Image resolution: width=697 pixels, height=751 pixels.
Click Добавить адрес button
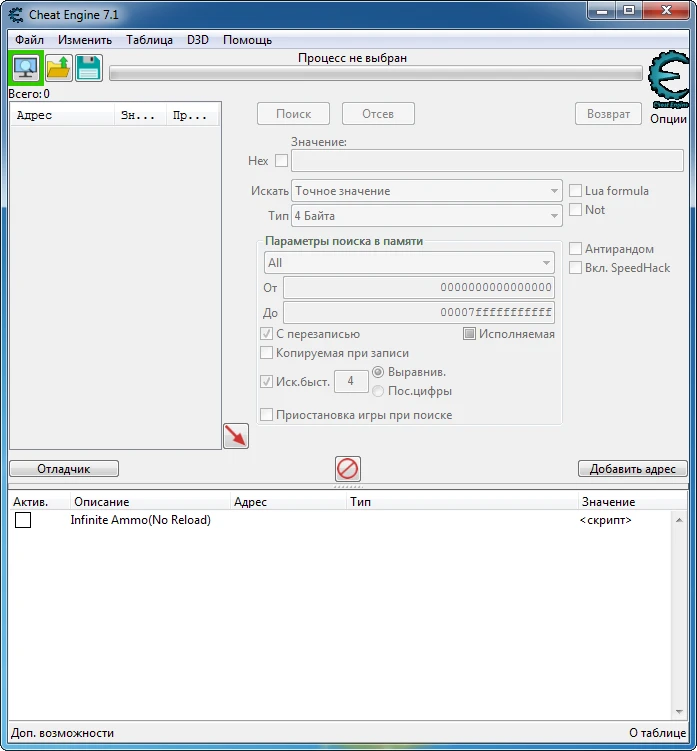(632, 469)
